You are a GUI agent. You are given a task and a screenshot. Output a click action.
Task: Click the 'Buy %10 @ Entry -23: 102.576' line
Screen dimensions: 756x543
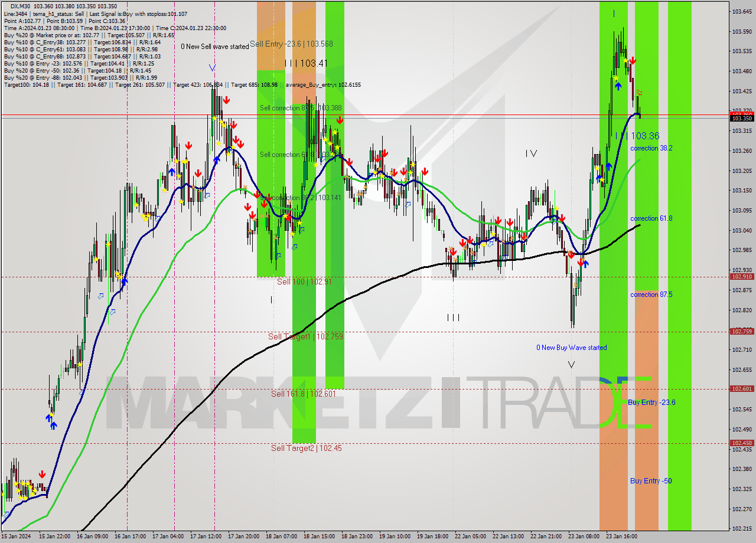click(x=79, y=63)
